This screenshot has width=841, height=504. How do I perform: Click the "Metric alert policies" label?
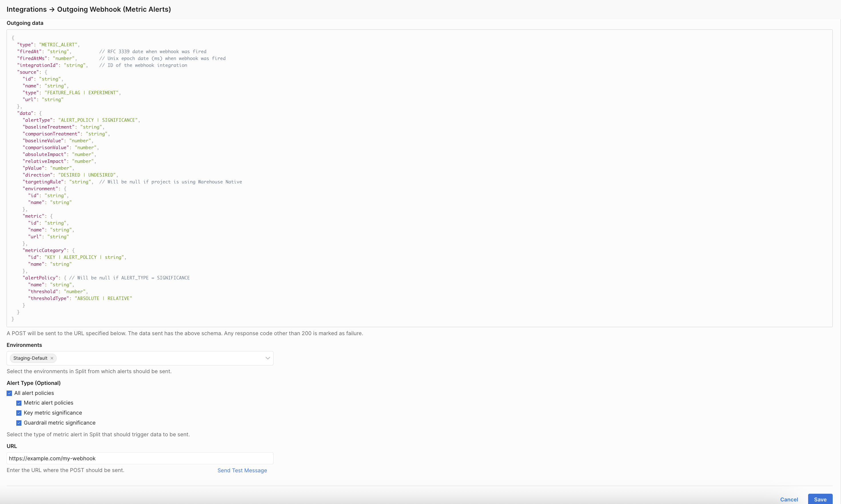(48, 403)
